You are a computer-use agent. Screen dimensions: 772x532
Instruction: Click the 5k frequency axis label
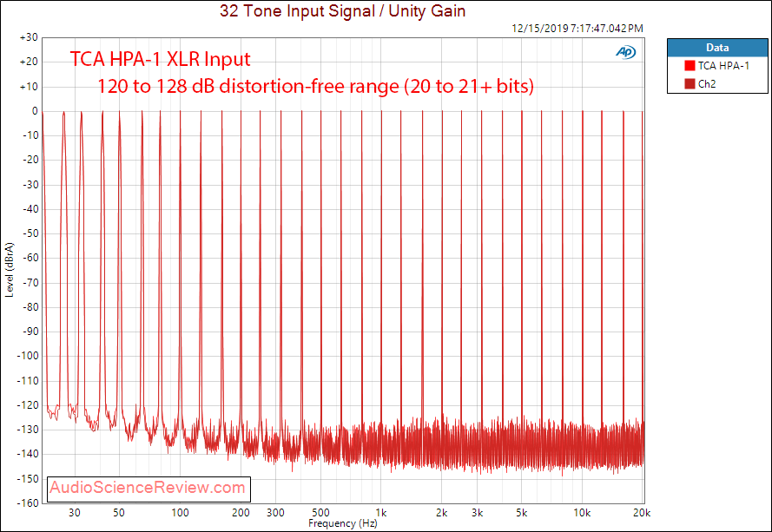pos(522,513)
